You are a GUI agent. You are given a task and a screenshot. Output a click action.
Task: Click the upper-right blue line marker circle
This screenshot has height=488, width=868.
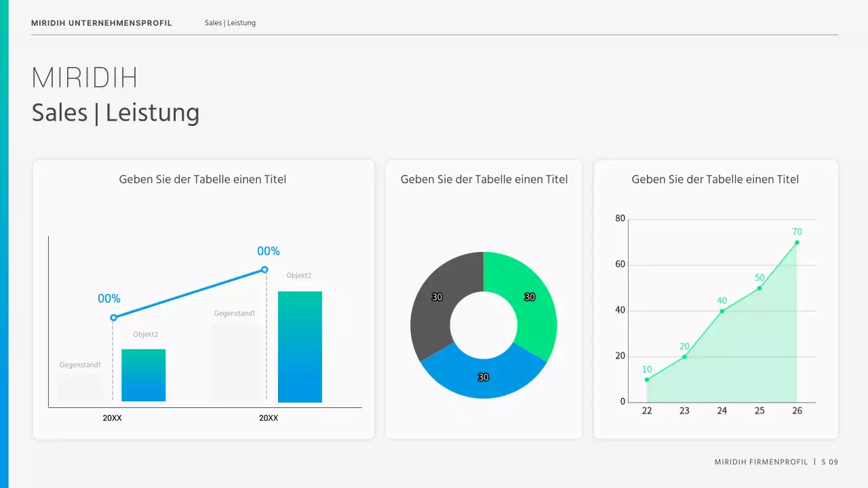(264, 270)
